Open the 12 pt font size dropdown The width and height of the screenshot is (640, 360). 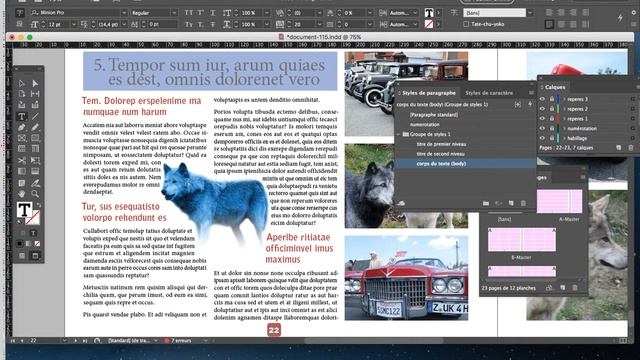[x=73, y=24]
